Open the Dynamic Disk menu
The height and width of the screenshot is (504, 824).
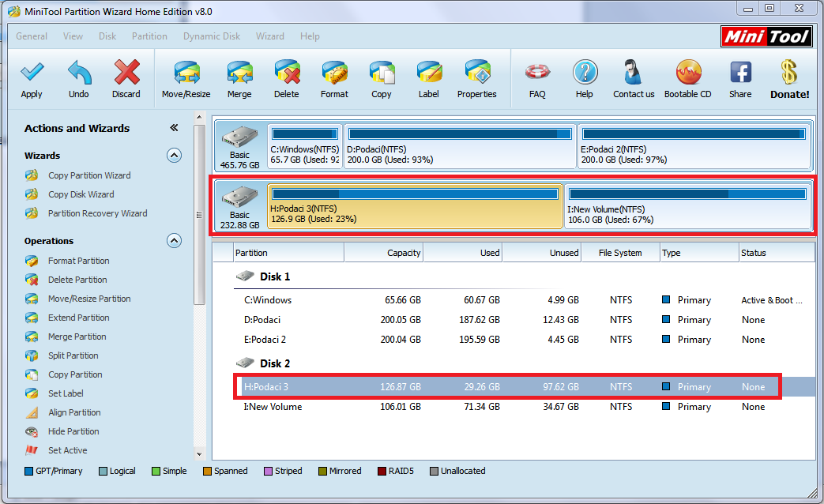pos(212,36)
